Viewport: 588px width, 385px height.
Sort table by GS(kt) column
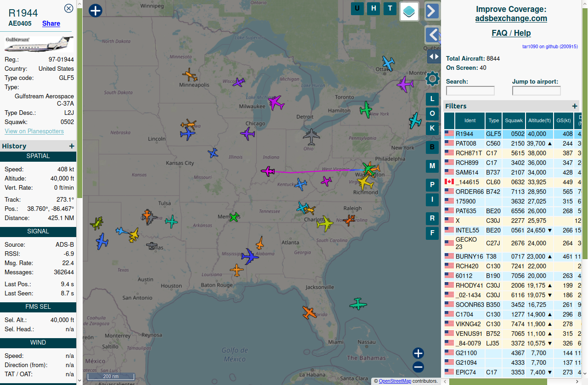(563, 121)
